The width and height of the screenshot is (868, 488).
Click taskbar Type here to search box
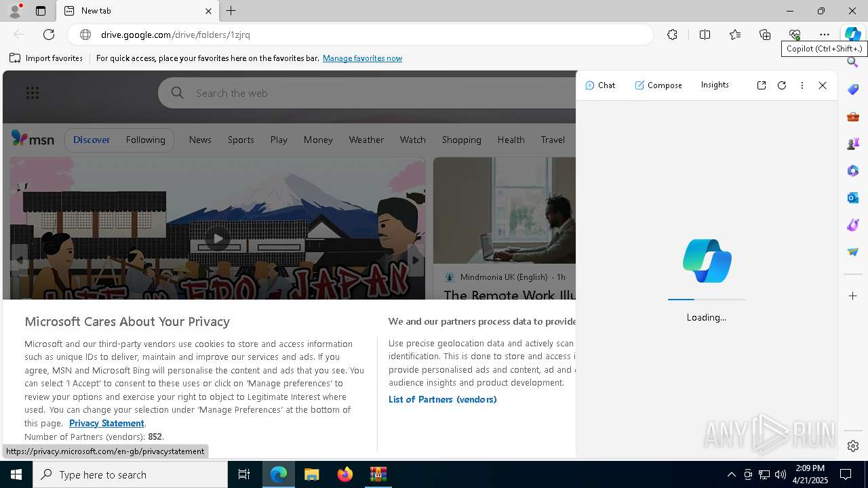pos(130,474)
